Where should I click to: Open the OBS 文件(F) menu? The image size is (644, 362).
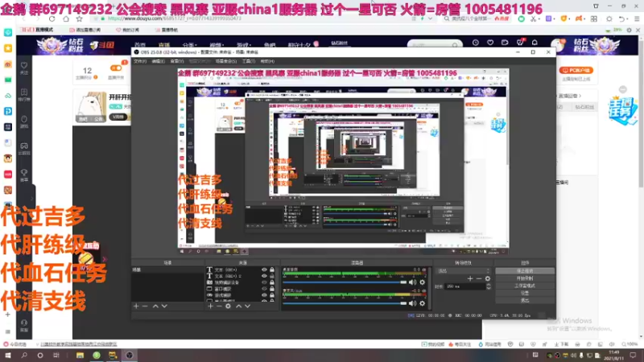tap(140, 61)
